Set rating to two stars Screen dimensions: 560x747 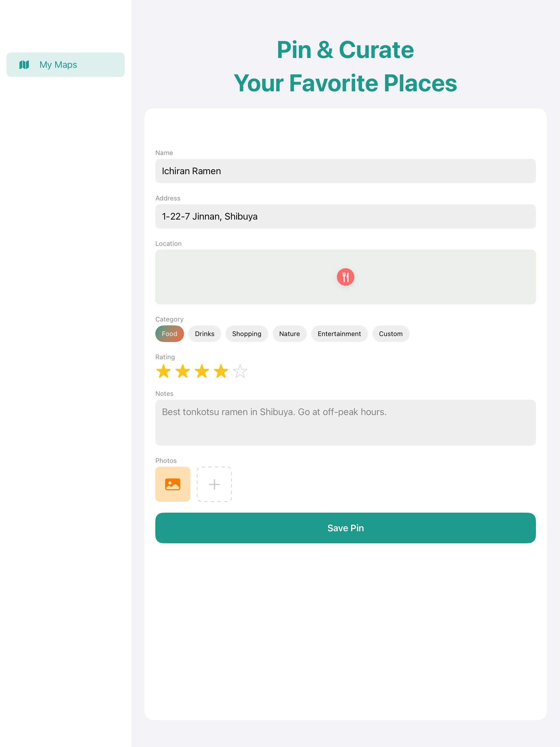(183, 371)
